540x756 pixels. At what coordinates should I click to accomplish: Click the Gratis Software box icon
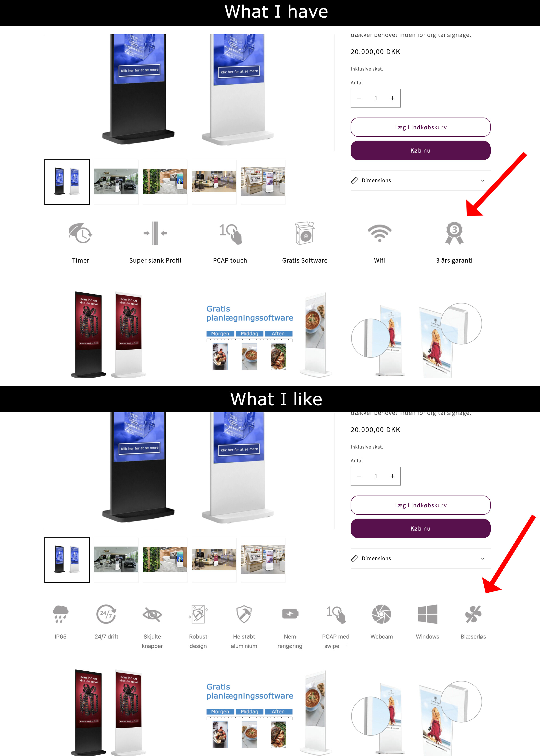[305, 233]
